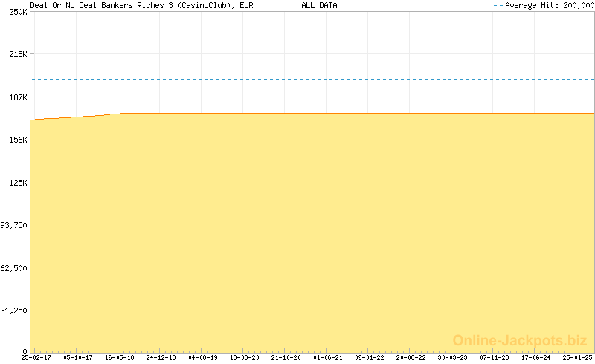595x364 pixels.
Task: Click the 20-08-22 date on the axis
Action: [411, 357]
